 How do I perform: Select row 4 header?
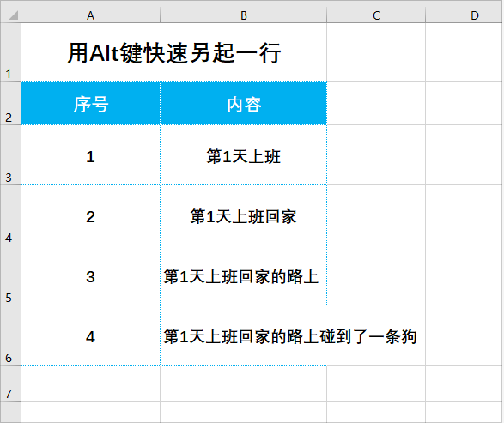coord(10,215)
